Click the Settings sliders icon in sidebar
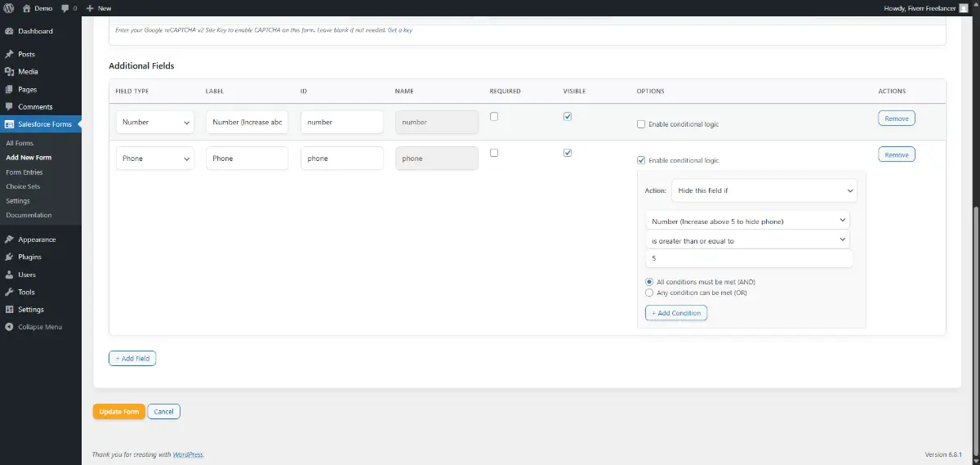980x465 pixels. pyautogui.click(x=9, y=310)
